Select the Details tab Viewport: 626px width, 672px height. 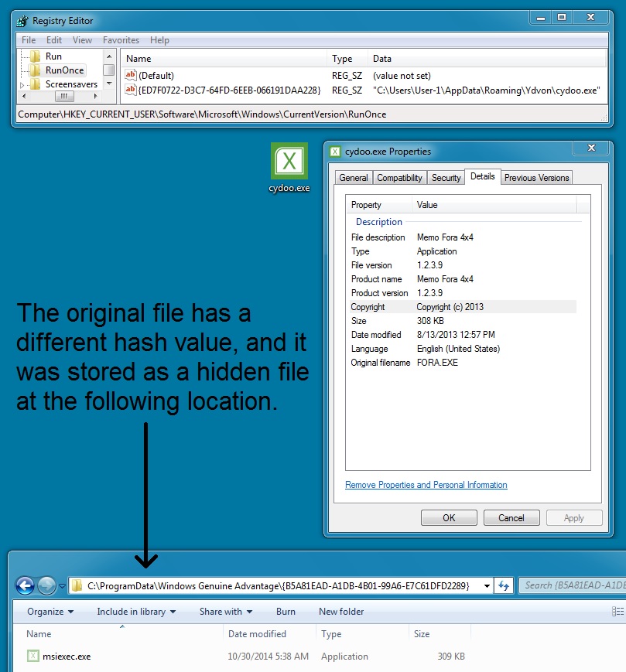pyautogui.click(x=483, y=176)
